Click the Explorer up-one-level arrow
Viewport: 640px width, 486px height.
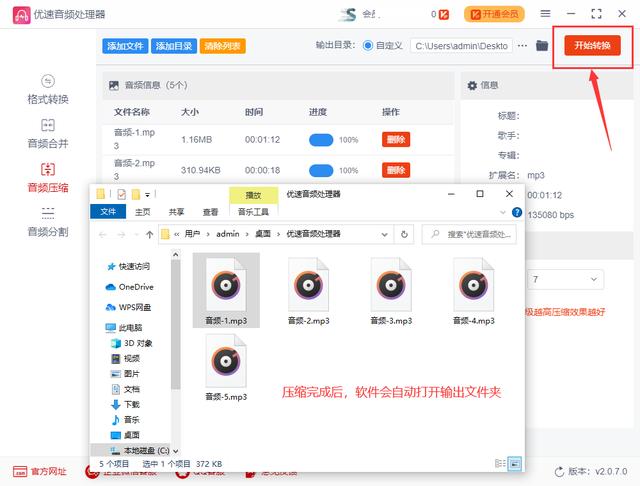click(x=149, y=234)
